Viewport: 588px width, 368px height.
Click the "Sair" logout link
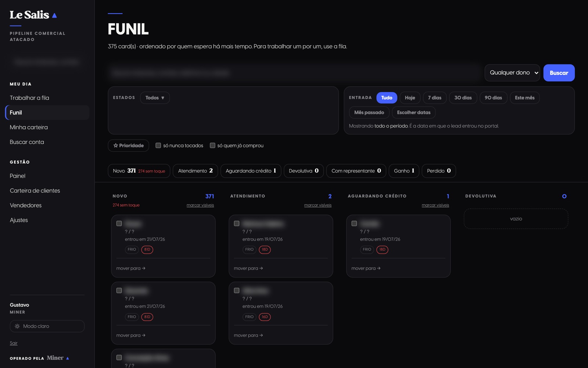coord(14,343)
